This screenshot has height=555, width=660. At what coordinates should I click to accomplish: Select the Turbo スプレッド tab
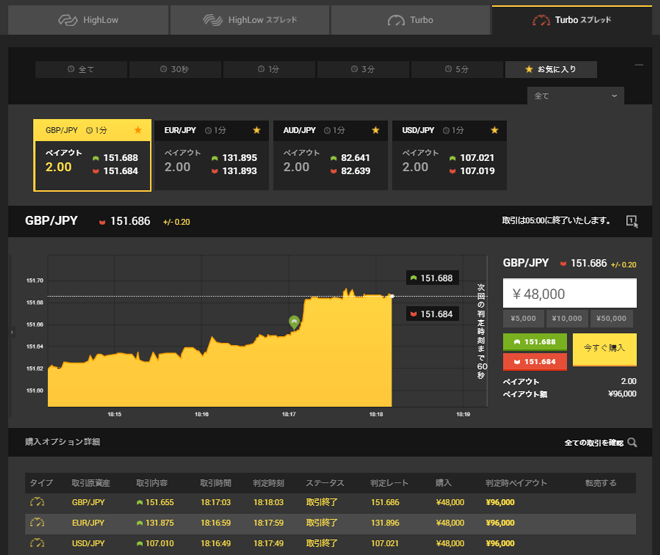tap(572, 20)
